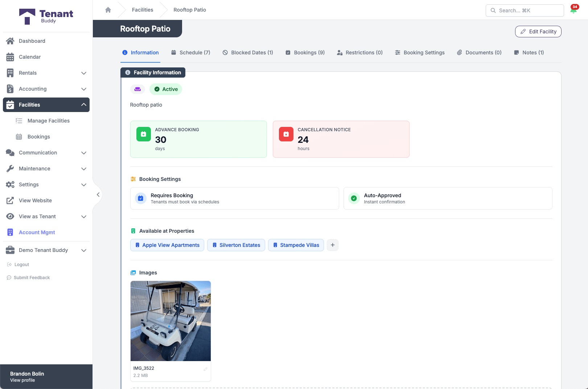
Task: Click the Stampede Villas property tag
Action: [x=296, y=245]
